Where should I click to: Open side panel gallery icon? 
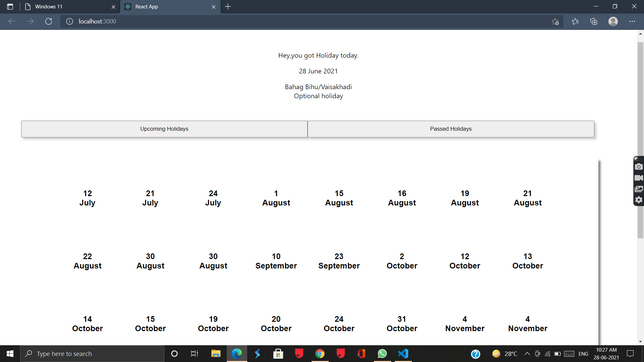(639, 189)
